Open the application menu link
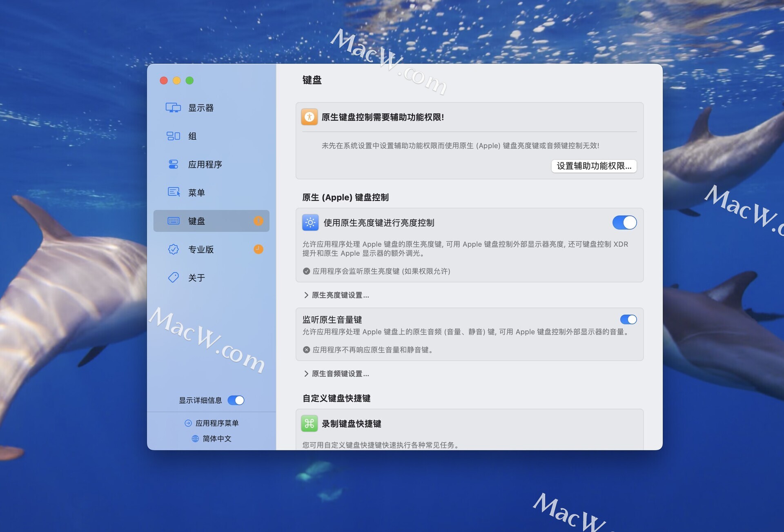This screenshot has height=532, width=784. (x=212, y=423)
